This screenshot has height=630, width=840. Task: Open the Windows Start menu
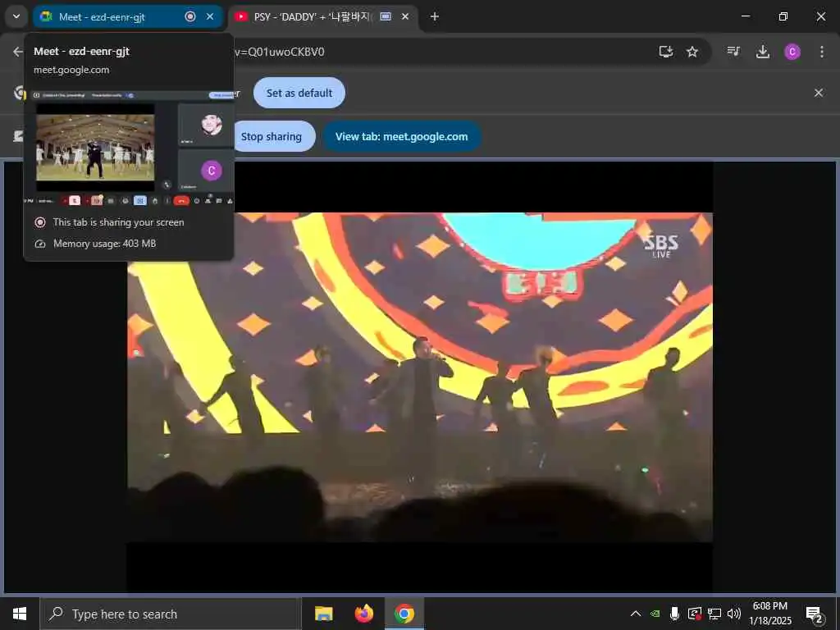(20, 614)
